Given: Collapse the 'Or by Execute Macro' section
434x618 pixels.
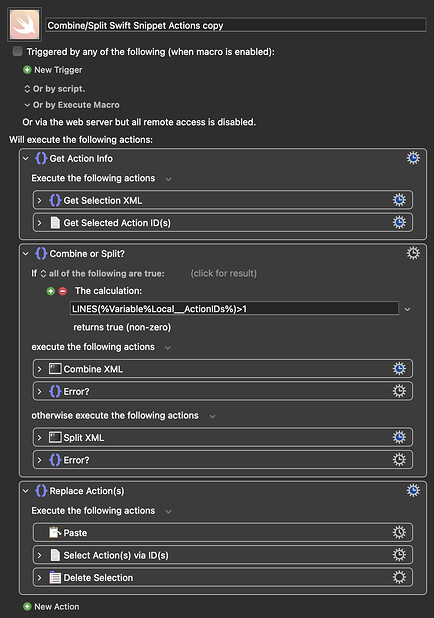Looking at the screenshot, I should coord(27,105).
